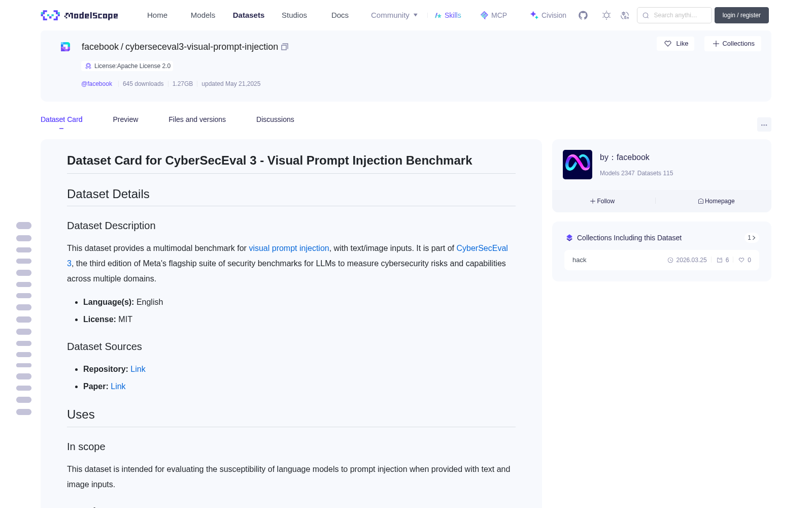The height and width of the screenshot is (508, 812).
Task: Click the folder count icon in hack row
Action: click(720, 260)
